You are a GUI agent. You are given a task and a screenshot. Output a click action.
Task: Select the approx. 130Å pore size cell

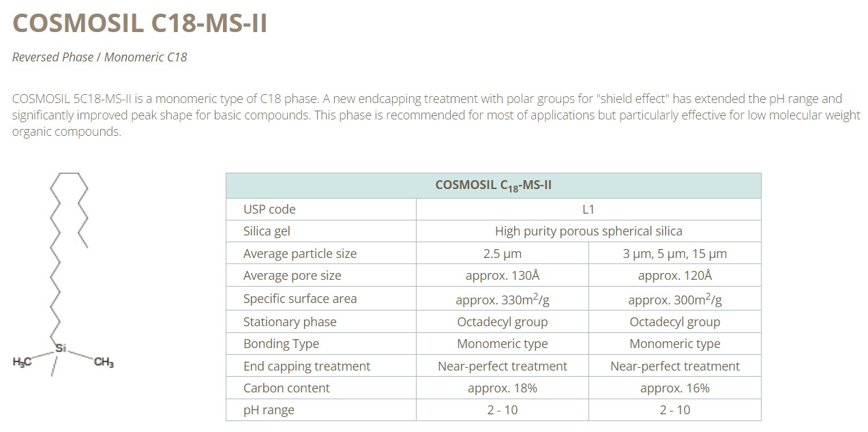coord(503,276)
